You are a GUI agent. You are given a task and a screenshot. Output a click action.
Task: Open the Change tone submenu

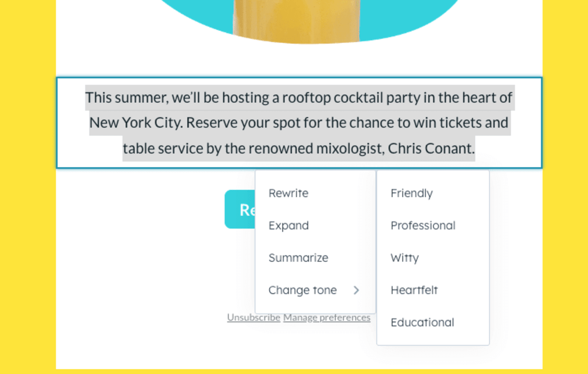pos(303,290)
